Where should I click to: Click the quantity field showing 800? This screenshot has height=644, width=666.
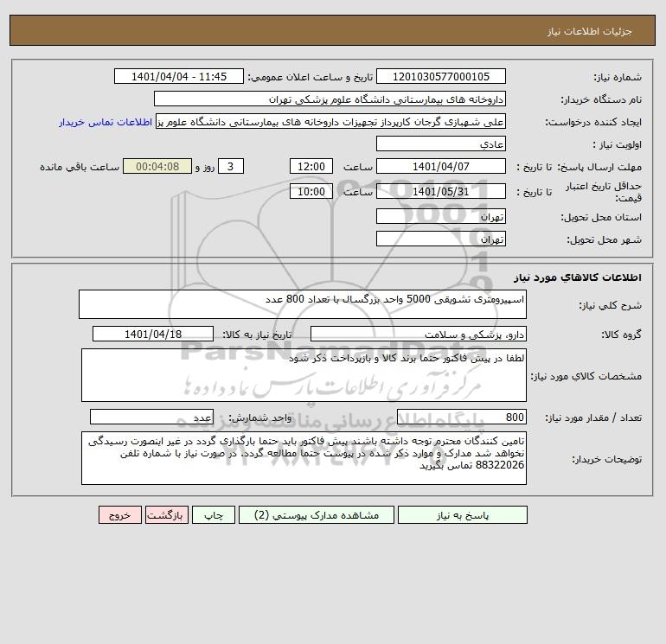462,417
